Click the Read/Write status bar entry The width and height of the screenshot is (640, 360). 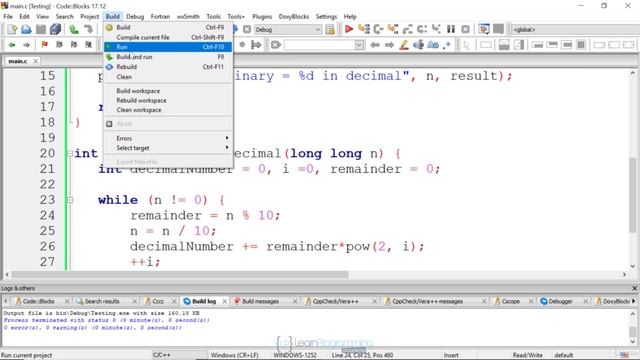point(527,355)
